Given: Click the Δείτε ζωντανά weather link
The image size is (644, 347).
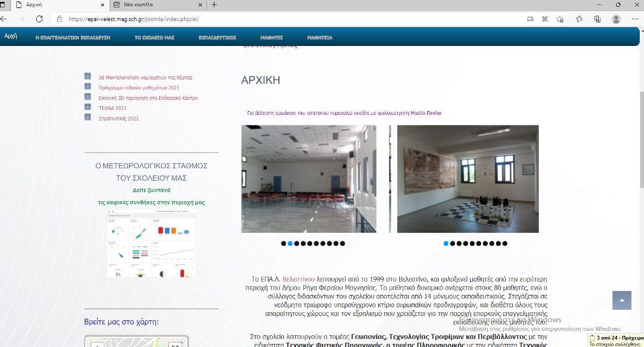Looking at the screenshot, I should [152, 190].
